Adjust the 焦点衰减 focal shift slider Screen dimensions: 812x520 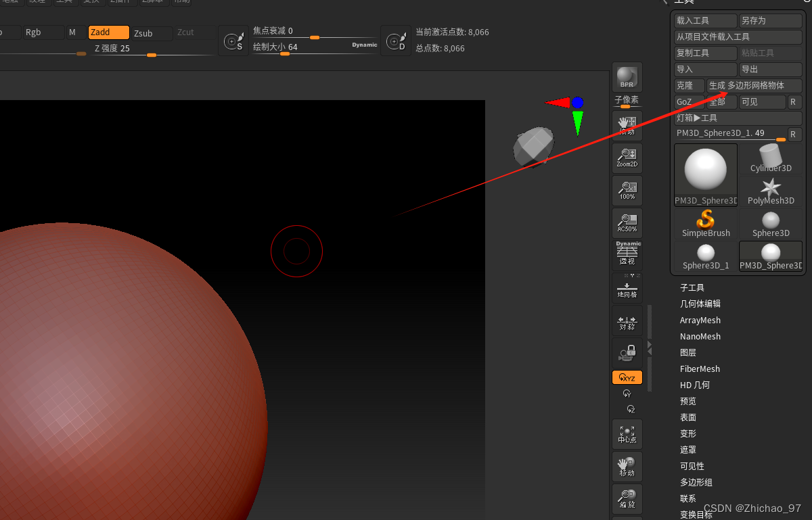coord(314,32)
